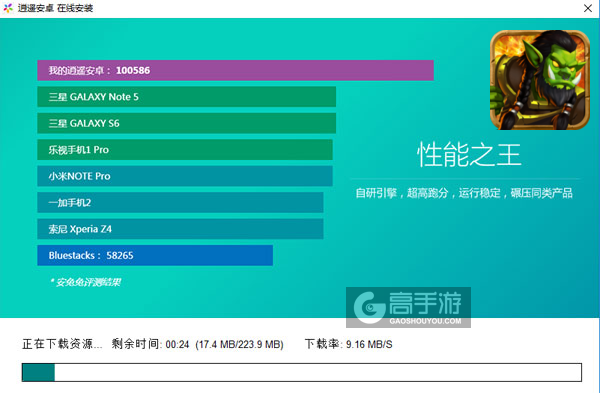Click the download progress bar
The image size is (600, 393).
(302, 372)
